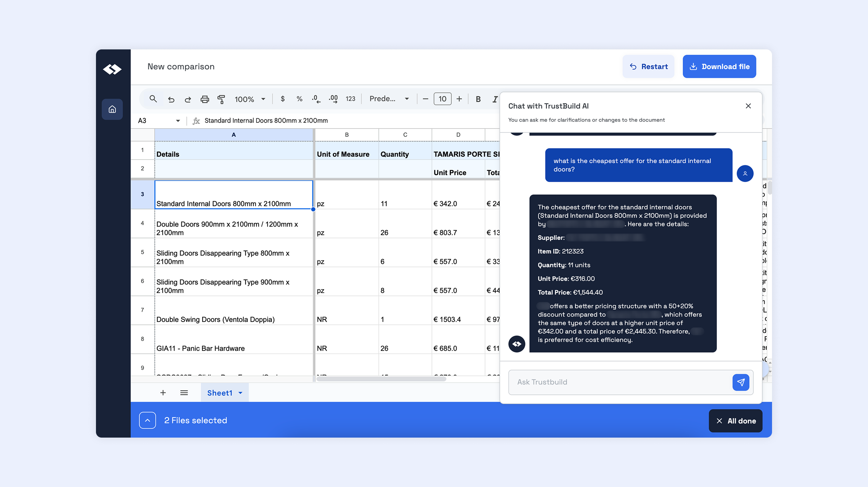Apply percent format
Viewport: 868px width, 487px height.
pos(299,99)
